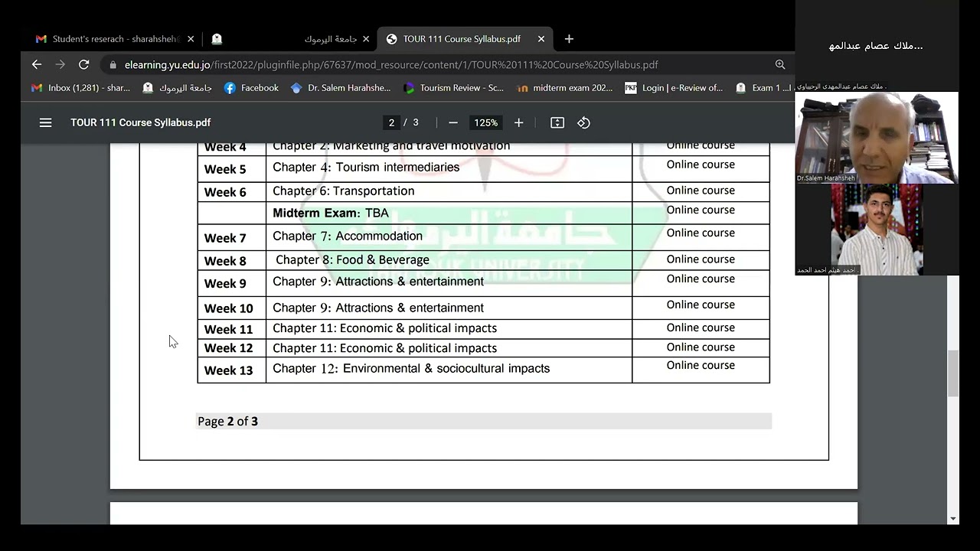Click the URL in the address bar
This screenshot has width=980, height=551.
(x=391, y=65)
